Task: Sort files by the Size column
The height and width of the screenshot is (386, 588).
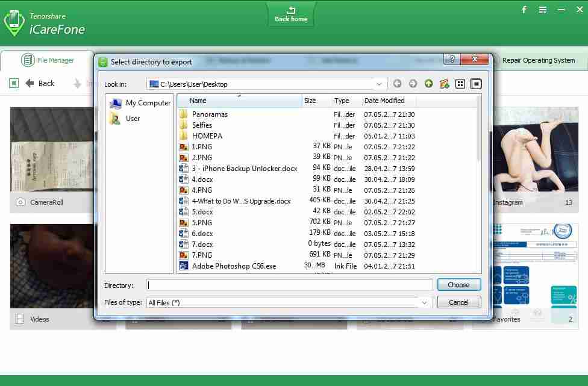Action: [x=317, y=101]
